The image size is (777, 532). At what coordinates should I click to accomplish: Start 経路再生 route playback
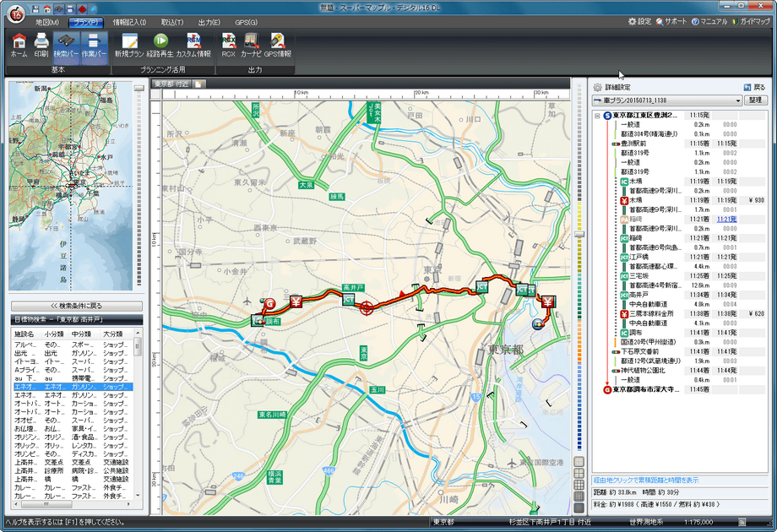coord(160,46)
